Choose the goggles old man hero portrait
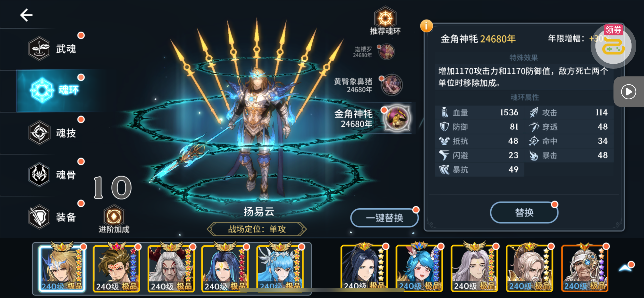Screen dimensions: 644x298 584,268
